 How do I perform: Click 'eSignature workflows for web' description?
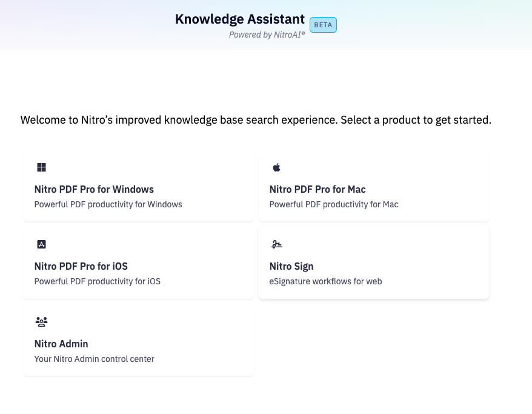326,281
